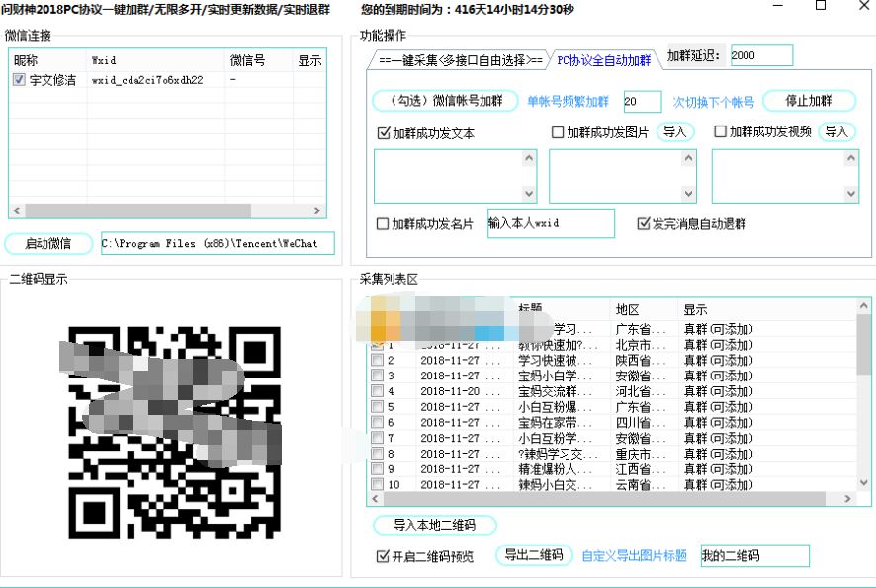Image resolution: width=876 pixels, height=588 pixels.
Task: Select the PC协议全自动加群 tab
Action: coord(604,60)
